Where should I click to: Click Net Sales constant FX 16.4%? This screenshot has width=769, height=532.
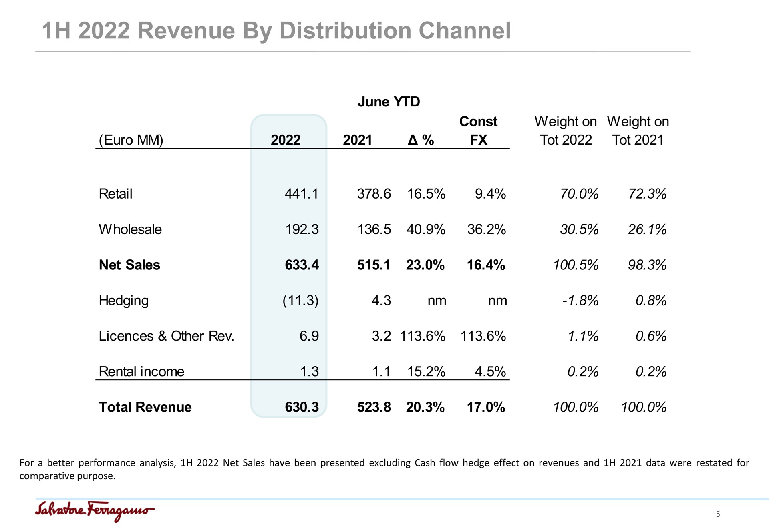pyautogui.click(x=486, y=265)
